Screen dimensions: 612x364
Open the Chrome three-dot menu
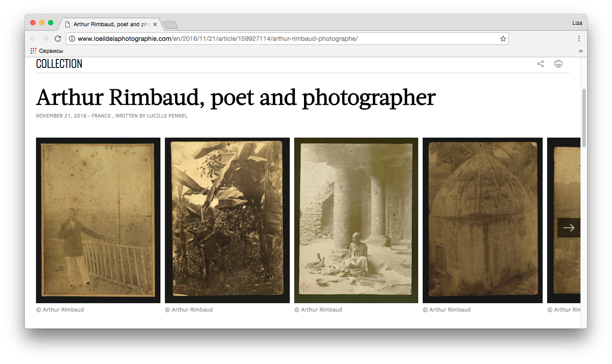579,39
